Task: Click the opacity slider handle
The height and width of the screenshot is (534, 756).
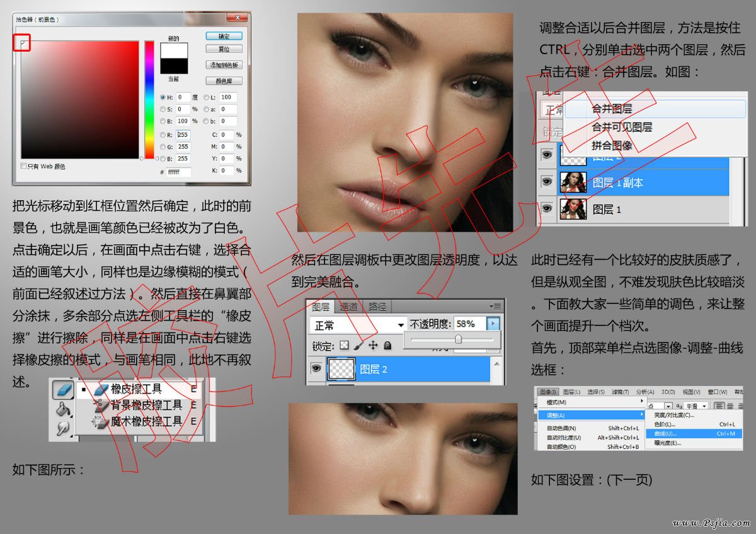Action: coord(458,339)
